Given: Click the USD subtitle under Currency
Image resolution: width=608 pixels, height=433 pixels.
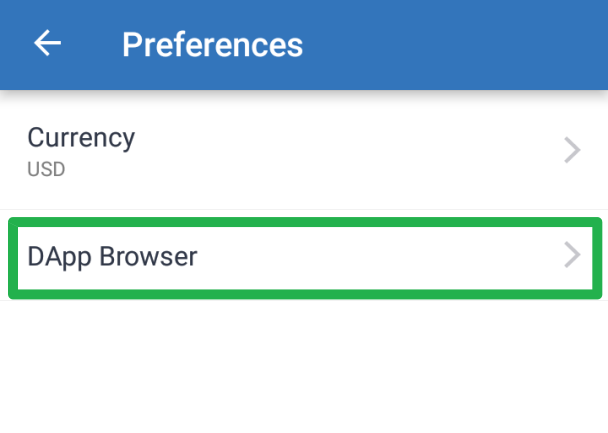Looking at the screenshot, I should (46, 169).
